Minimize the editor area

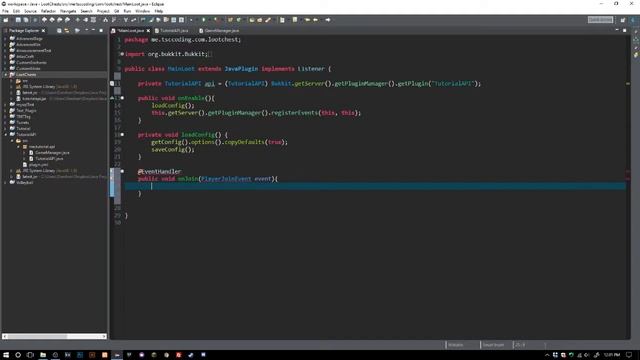pyautogui.click(x=617, y=31)
